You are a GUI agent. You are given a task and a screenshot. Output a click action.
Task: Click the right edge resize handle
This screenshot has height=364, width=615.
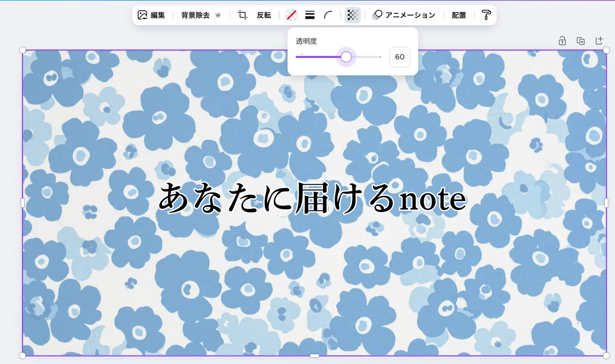point(606,203)
